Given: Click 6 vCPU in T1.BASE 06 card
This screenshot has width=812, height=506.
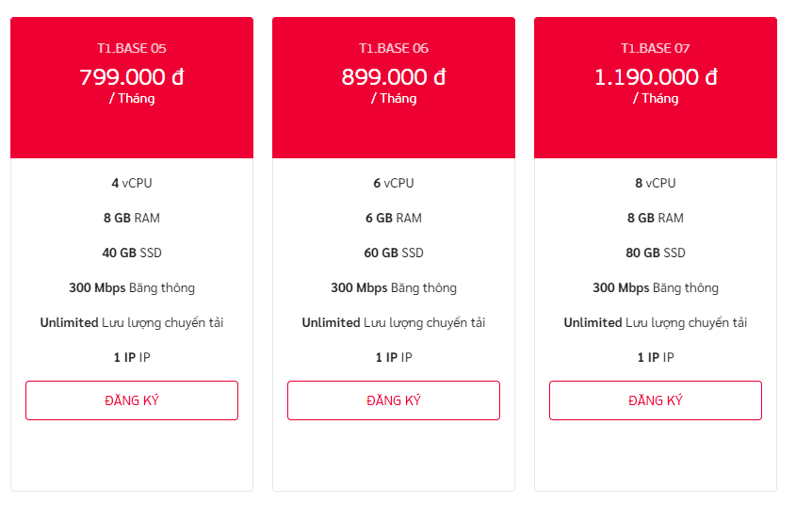Looking at the screenshot, I should point(394,183).
